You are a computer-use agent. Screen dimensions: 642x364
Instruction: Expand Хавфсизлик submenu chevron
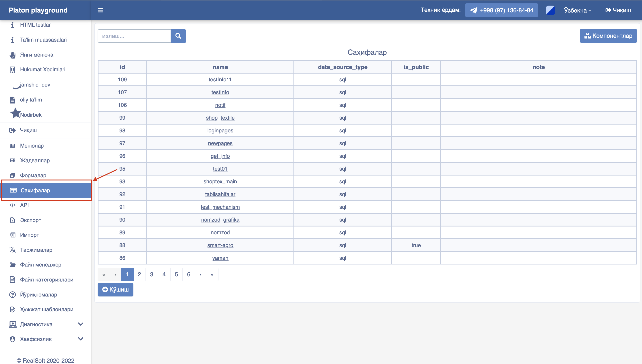[x=81, y=339]
